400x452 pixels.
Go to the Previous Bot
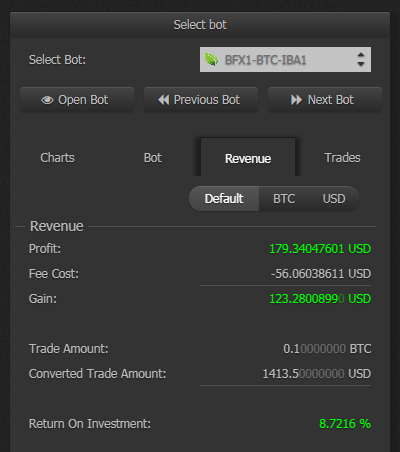click(x=201, y=100)
